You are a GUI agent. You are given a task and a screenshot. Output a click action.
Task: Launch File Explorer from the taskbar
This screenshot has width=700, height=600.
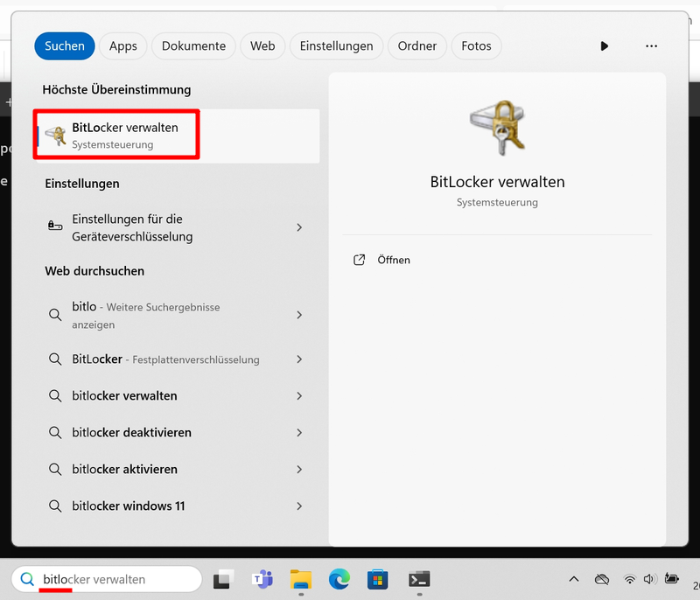tap(301, 579)
